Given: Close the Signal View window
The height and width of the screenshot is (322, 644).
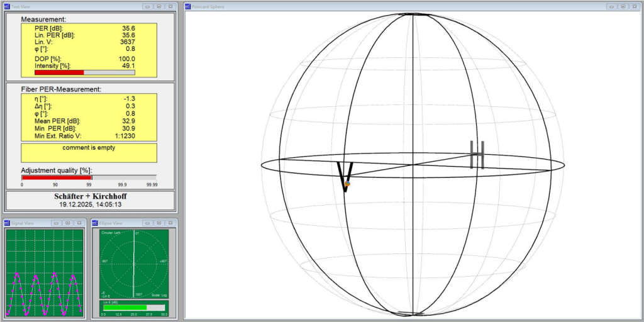Looking at the screenshot, I should [79, 223].
